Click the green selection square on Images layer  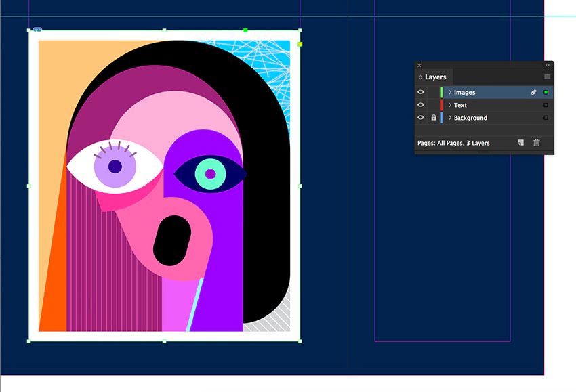(546, 93)
